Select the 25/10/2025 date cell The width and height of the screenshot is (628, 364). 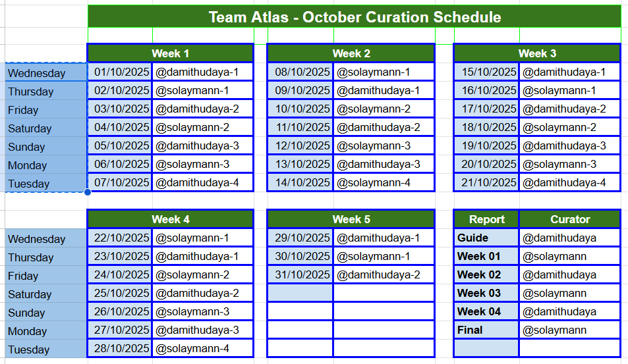(121, 293)
